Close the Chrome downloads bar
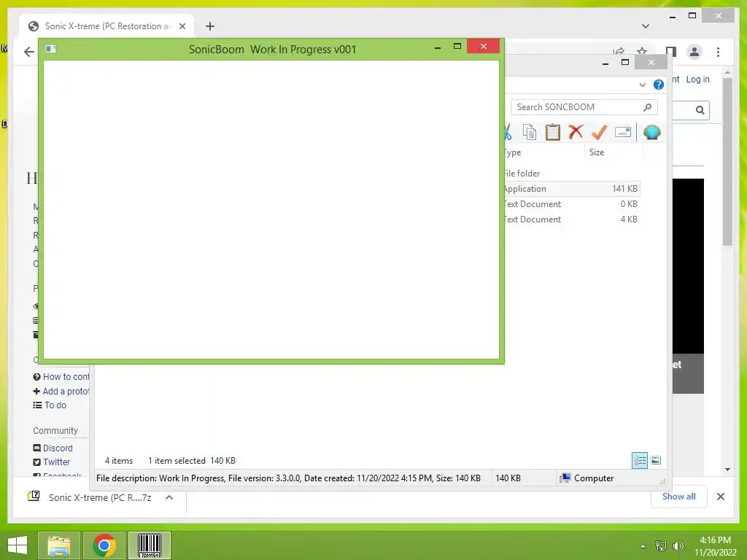The width and height of the screenshot is (747, 560). (x=721, y=497)
